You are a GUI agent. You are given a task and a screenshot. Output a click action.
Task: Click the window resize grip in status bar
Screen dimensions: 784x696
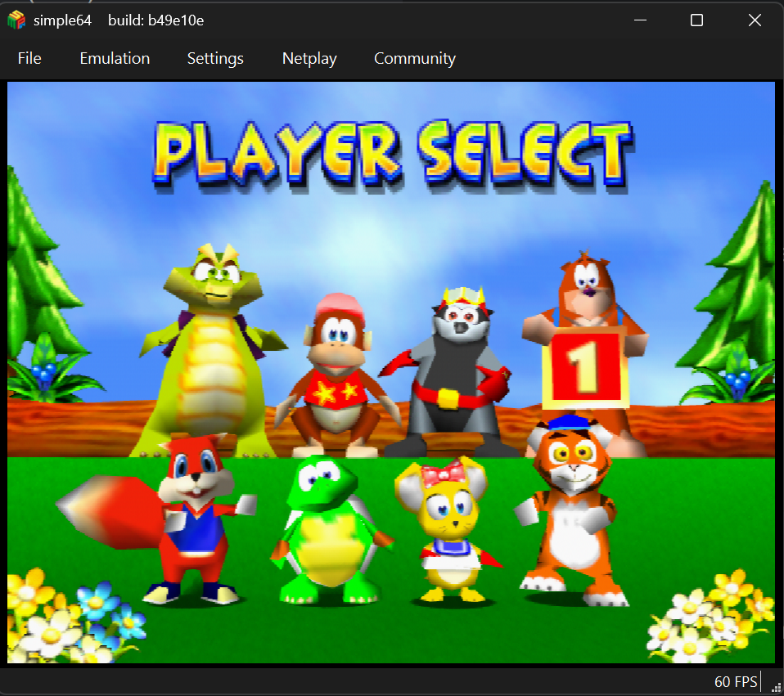(x=776, y=688)
